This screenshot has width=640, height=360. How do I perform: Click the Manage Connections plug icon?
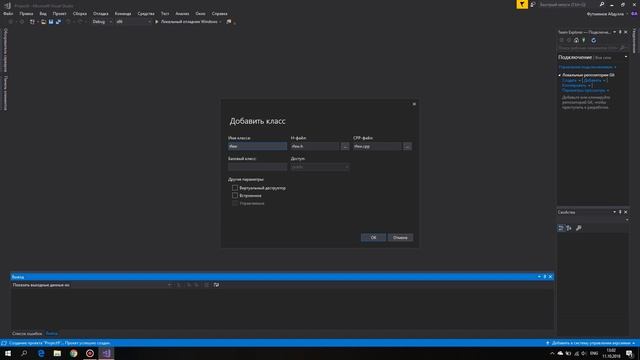pyautogui.click(x=584, y=40)
